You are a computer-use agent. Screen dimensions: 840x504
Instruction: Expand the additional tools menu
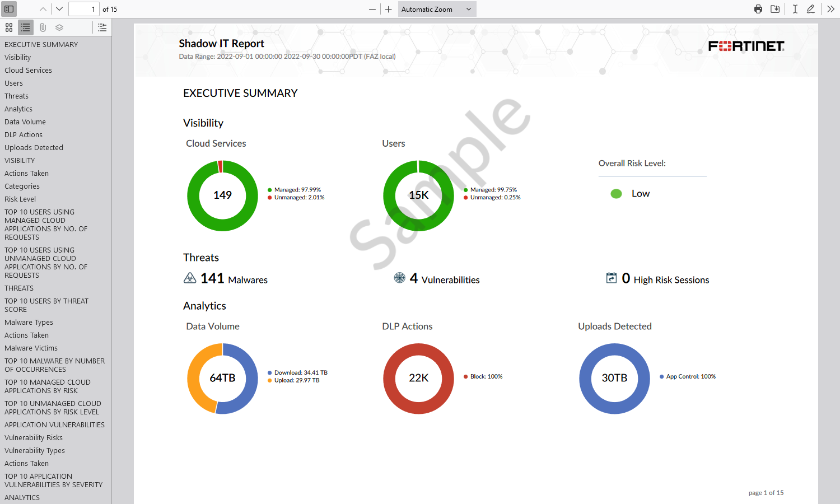point(830,9)
